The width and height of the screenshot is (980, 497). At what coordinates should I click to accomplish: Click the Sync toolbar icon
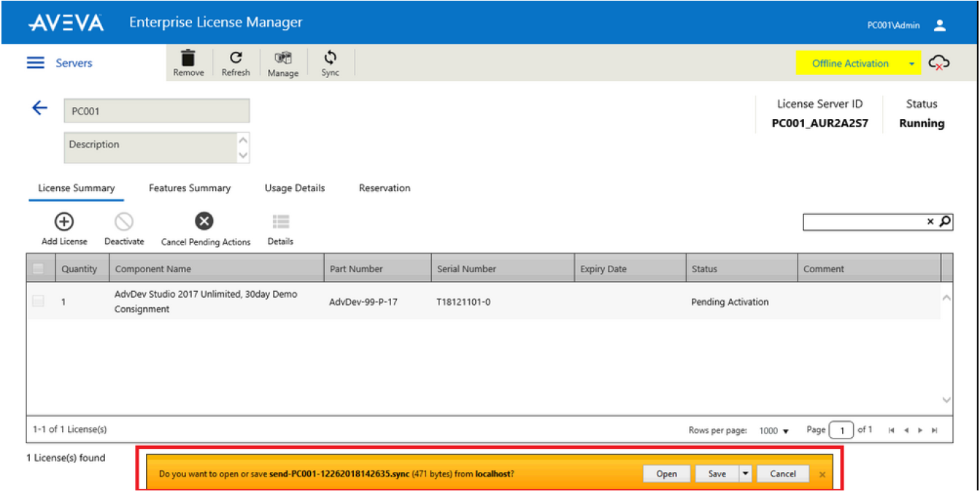331,58
